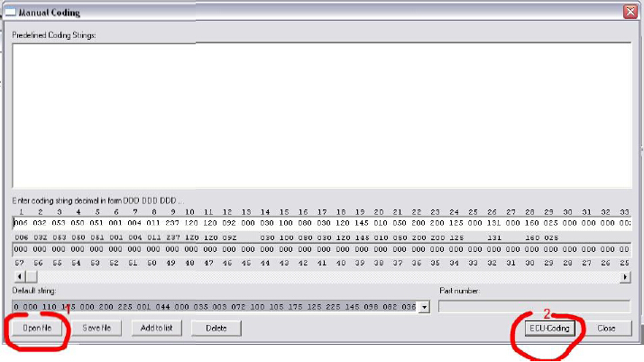This screenshot has width=644, height=362.
Task: Select byte 1 value 006 in coding string
Action: [22, 222]
